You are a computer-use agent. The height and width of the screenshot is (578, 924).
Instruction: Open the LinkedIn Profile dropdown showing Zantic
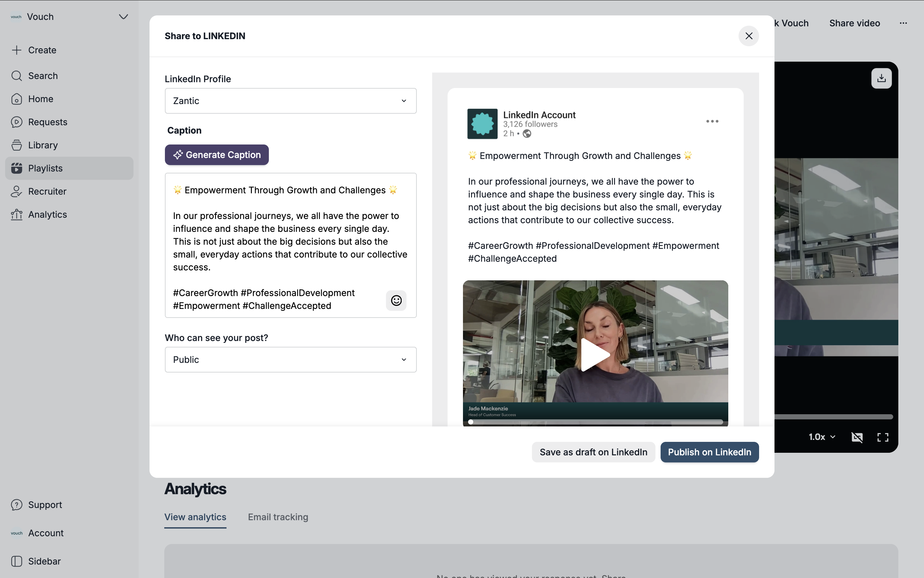tap(291, 101)
